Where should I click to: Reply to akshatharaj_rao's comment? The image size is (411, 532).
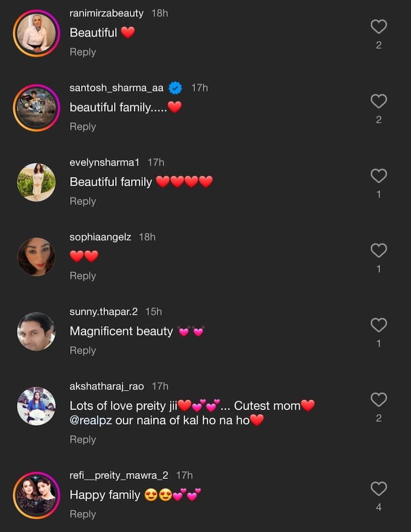pyautogui.click(x=82, y=439)
